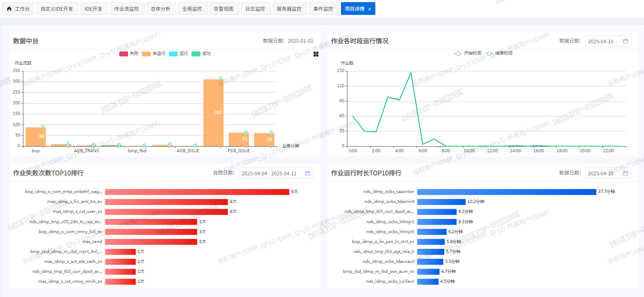Viewport: 644px width, 297px height.
Task: Switch to the 告警视图 tab
Action: tap(224, 9)
